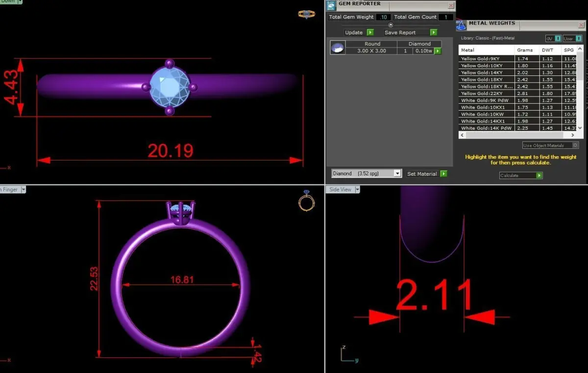Screen dimensions: 588x373
Task: Select the White Gold:9K PdW row
Action: pos(517,100)
